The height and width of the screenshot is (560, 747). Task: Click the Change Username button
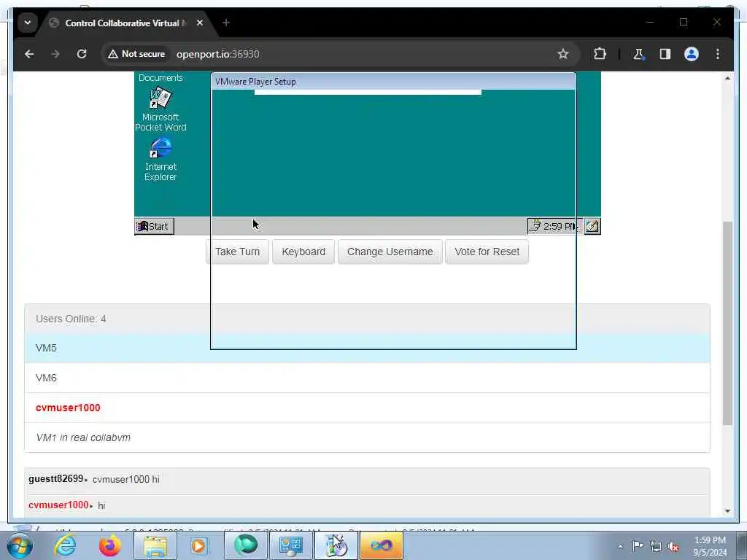(390, 252)
